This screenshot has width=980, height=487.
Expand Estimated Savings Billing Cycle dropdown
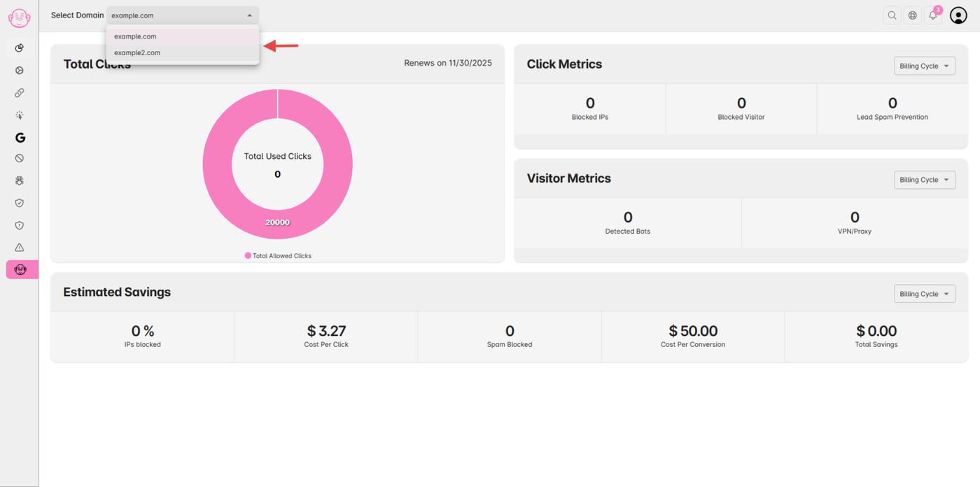tap(925, 294)
